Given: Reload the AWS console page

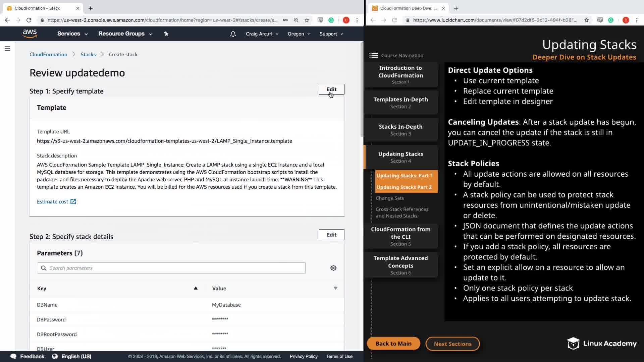Looking at the screenshot, I should click(x=29, y=20).
